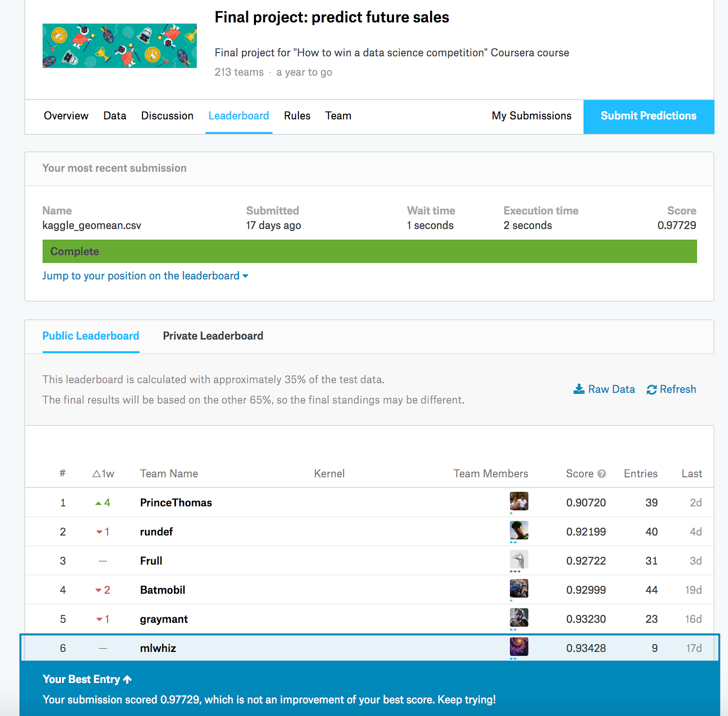This screenshot has width=728, height=716.
Task: Click the entries count 44 for Batmobil
Action: pyautogui.click(x=651, y=590)
